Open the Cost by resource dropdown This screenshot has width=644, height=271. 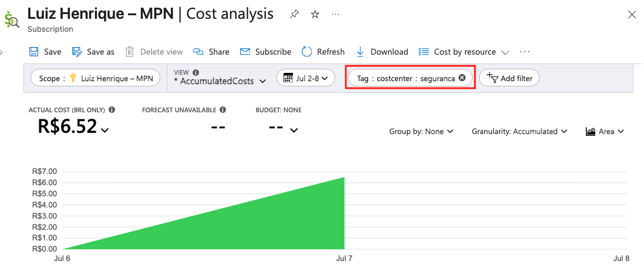[x=464, y=52]
